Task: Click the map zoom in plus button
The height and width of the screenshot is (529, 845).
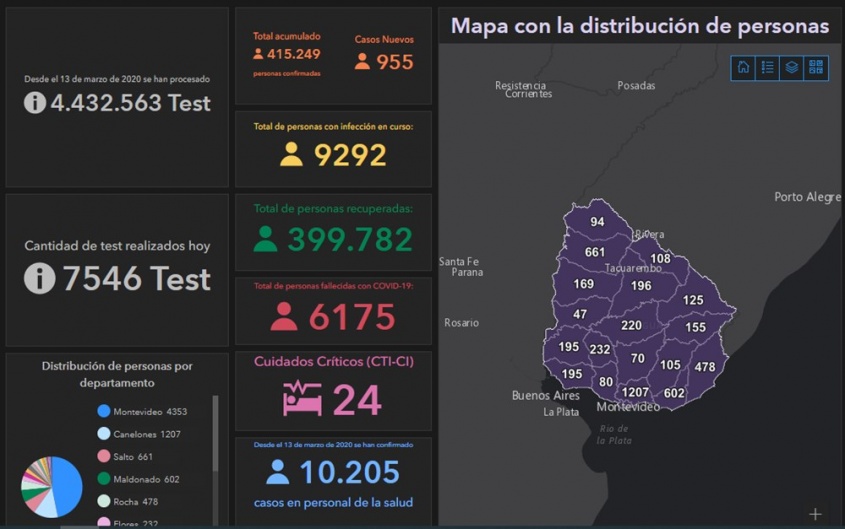Action: pyautogui.click(x=815, y=514)
